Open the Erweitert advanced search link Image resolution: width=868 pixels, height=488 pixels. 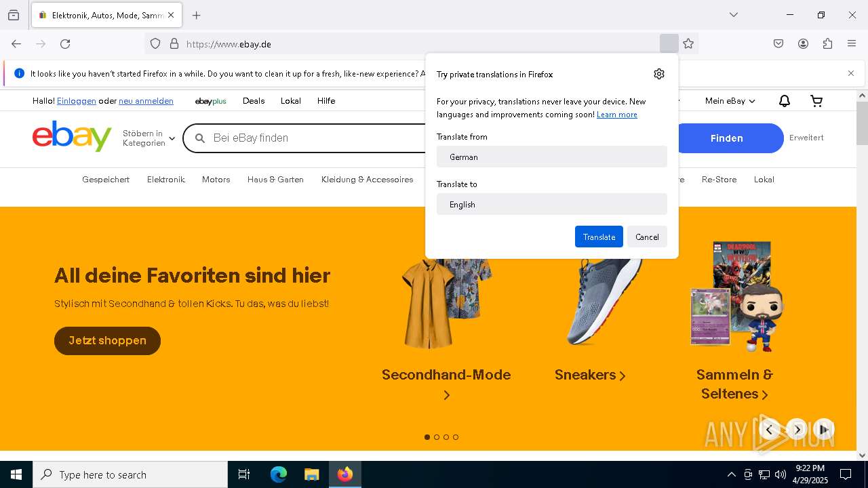point(806,138)
